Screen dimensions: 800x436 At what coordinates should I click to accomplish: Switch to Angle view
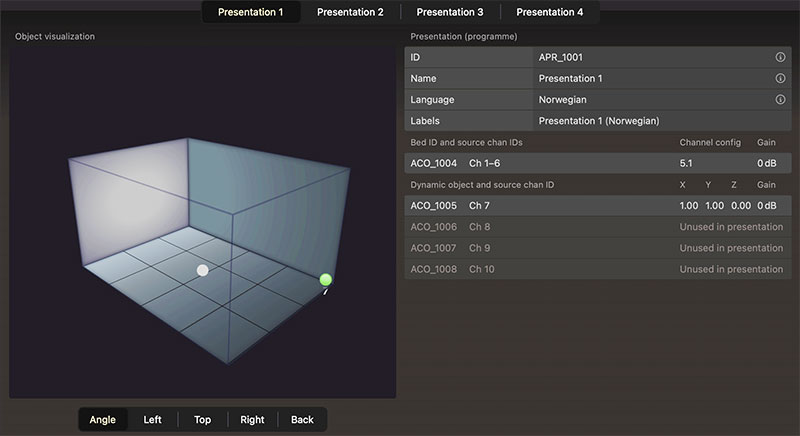[102, 420]
